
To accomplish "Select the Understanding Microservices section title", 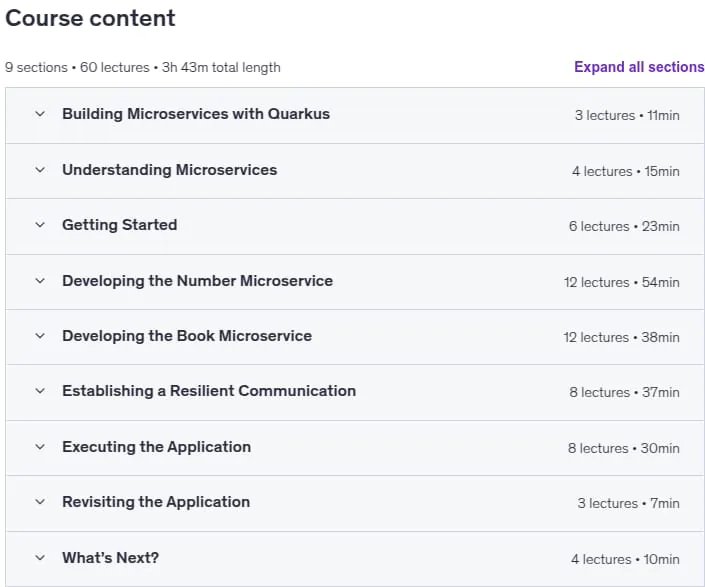I will coord(170,170).
